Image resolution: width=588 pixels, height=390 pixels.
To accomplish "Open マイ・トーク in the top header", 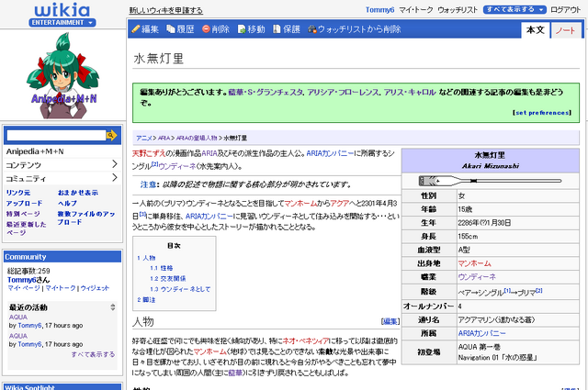I will point(415,10).
